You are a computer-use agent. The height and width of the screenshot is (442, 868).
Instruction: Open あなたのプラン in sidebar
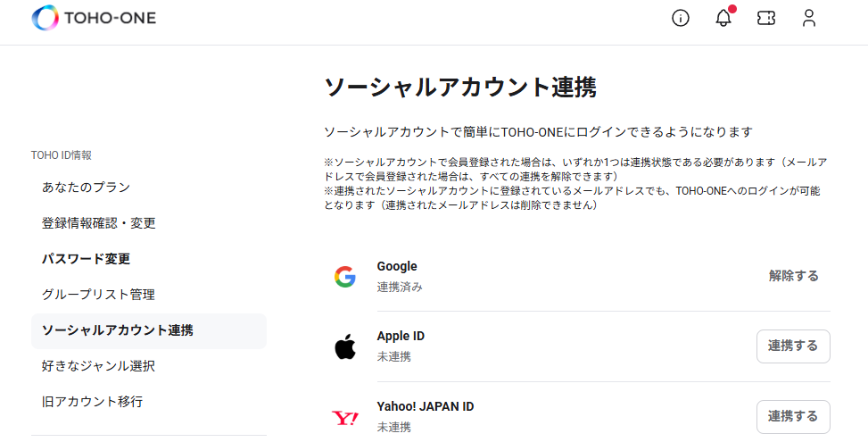pos(87,188)
